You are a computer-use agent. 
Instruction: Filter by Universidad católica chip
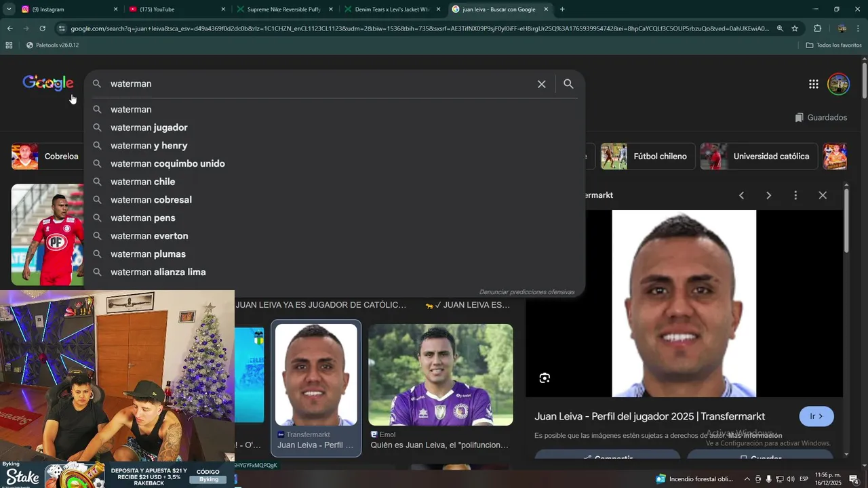759,157
